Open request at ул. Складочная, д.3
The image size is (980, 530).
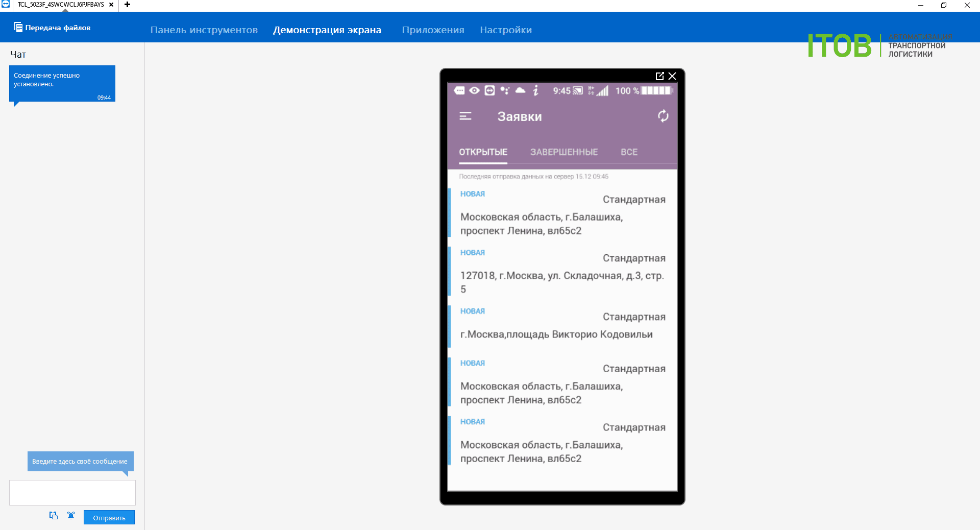(x=562, y=271)
